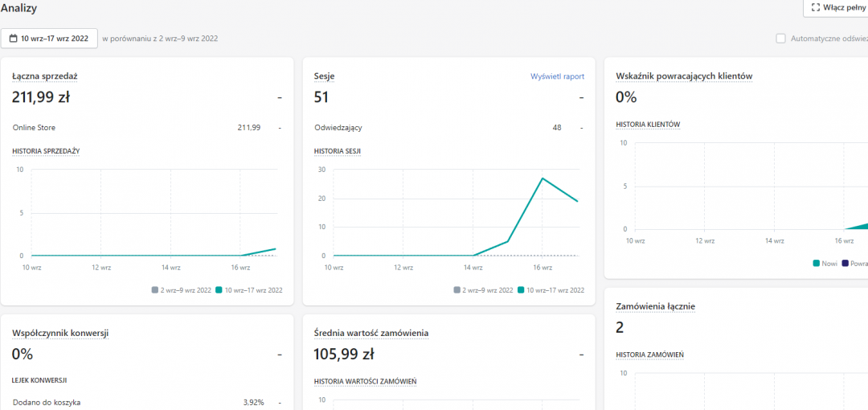
Task: Click the "HISTORIA SPRZEDAŻY" label
Action: coord(46,150)
